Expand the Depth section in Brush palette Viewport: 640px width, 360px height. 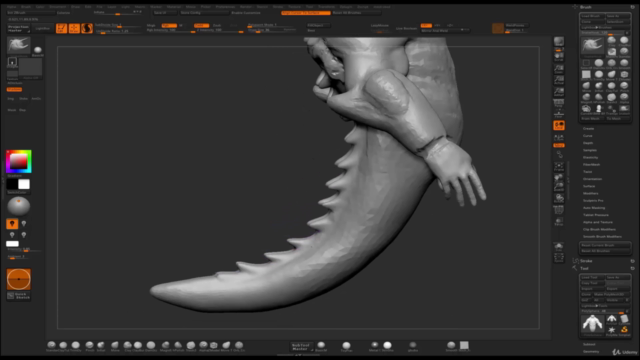(588, 143)
